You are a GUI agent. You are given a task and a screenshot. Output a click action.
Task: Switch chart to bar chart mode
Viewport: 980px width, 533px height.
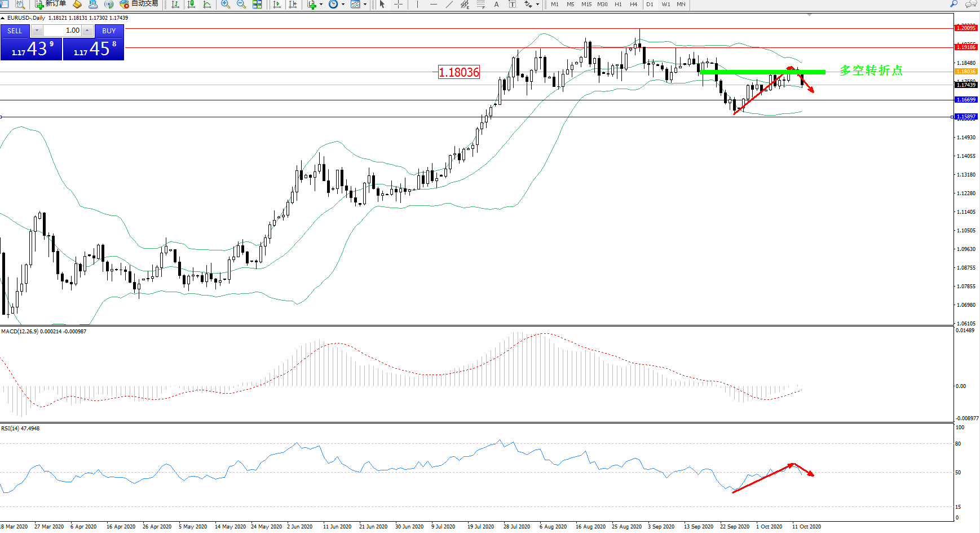(x=175, y=5)
